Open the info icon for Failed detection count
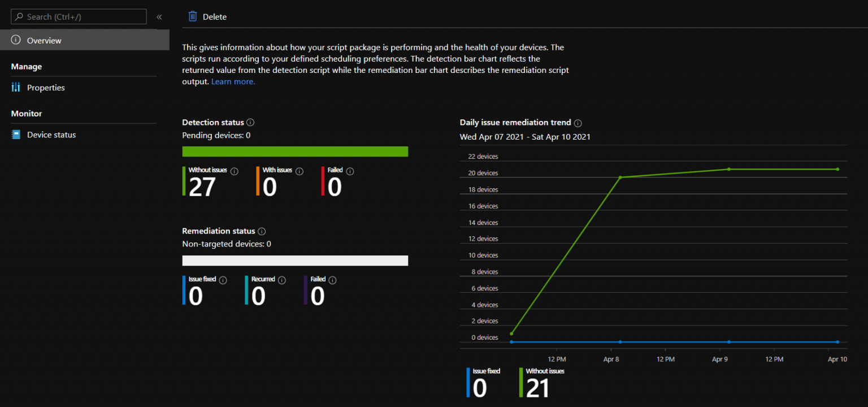868x407 pixels. pos(350,171)
